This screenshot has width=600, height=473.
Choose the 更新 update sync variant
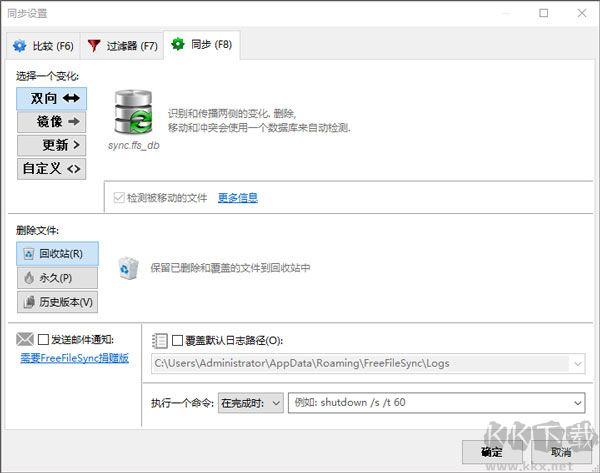pyautogui.click(x=52, y=145)
